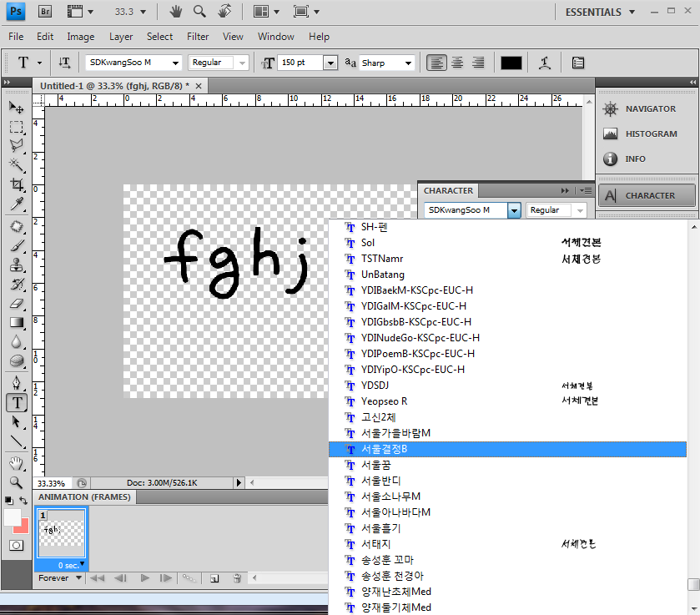Select the Path Selection tool
The width and height of the screenshot is (700, 615).
click(x=17, y=422)
